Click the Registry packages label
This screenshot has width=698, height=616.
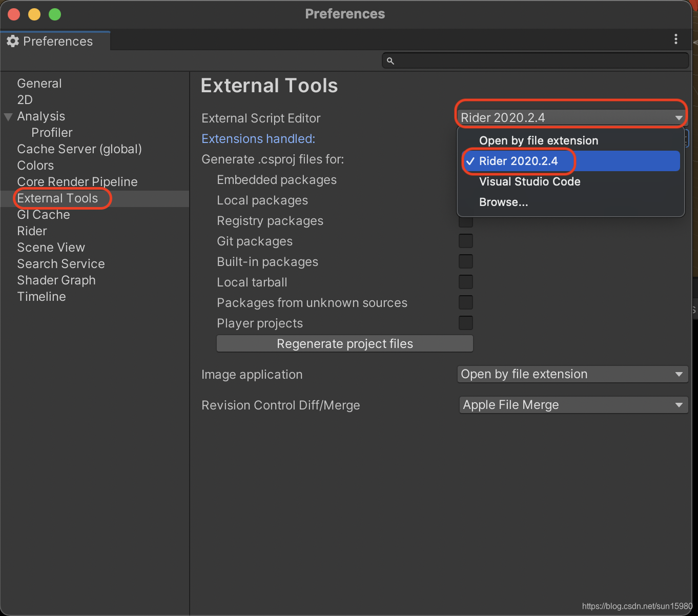pyautogui.click(x=270, y=221)
